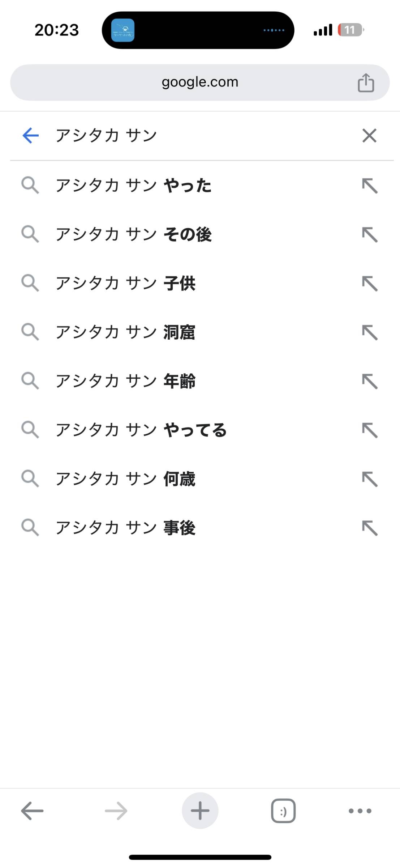This screenshot has height=868, width=400.
Task: Tap the google.com address bar
Action: 200,82
